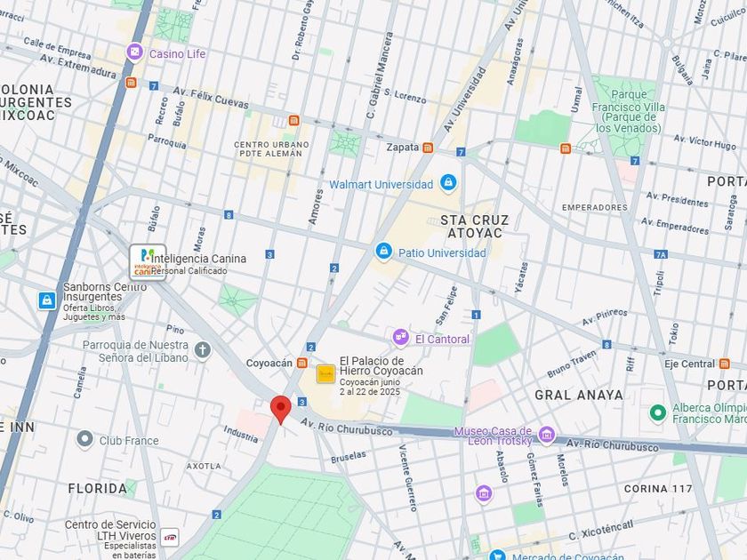The width and height of the screenshot is (747, 560).
Task: Open the Casino Life purple icon
Action: point(135,52)
